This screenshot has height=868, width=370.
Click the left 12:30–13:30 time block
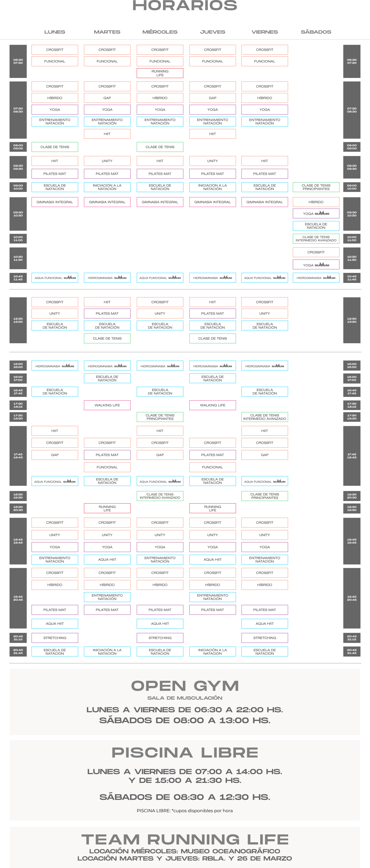18,320
